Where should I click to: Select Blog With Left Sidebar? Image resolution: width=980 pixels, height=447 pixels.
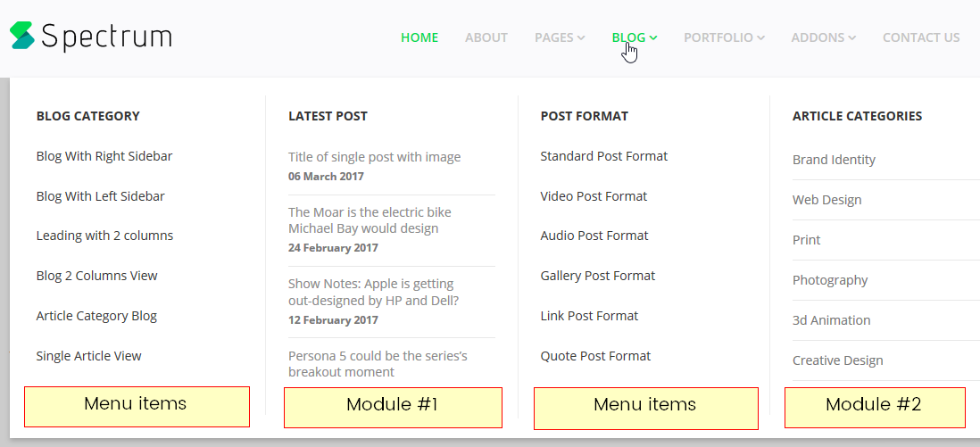click(100, 196)
